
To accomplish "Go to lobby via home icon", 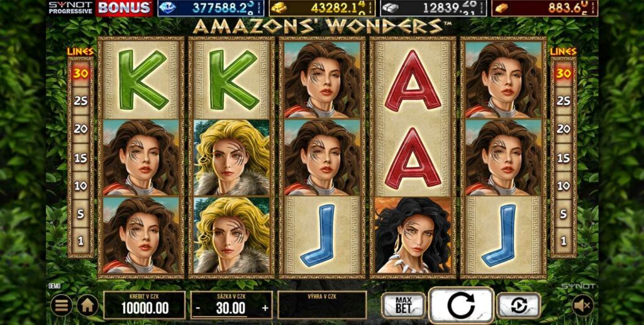I will pyautogui.click(x=87, y=306).
